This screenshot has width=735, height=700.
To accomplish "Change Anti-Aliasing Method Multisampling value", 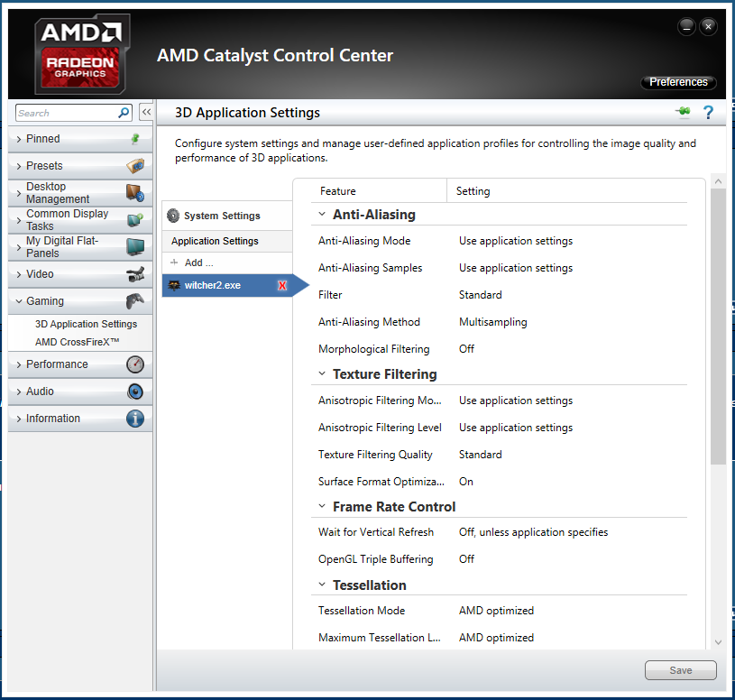I will pos(492,322).
